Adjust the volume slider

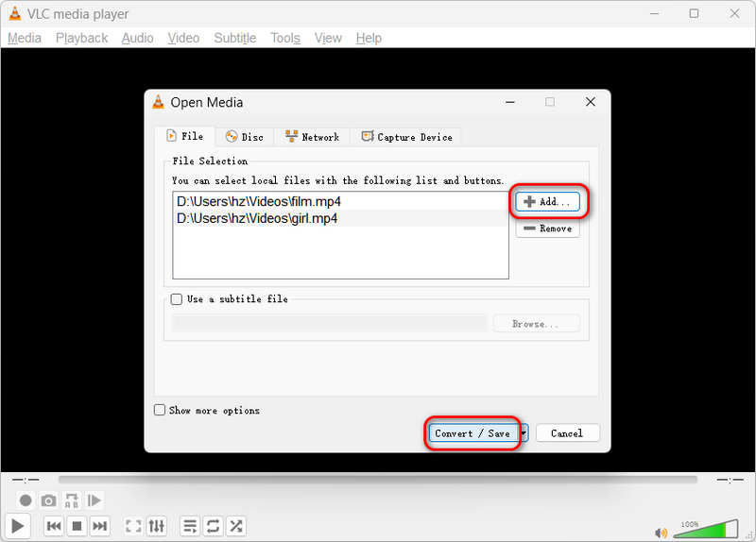point(706,529)
